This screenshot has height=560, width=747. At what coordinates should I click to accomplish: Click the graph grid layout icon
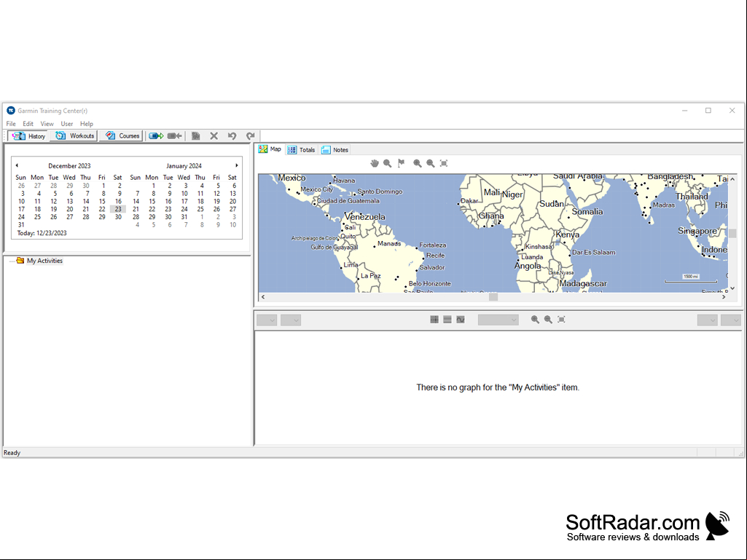[x=434, y=320]
